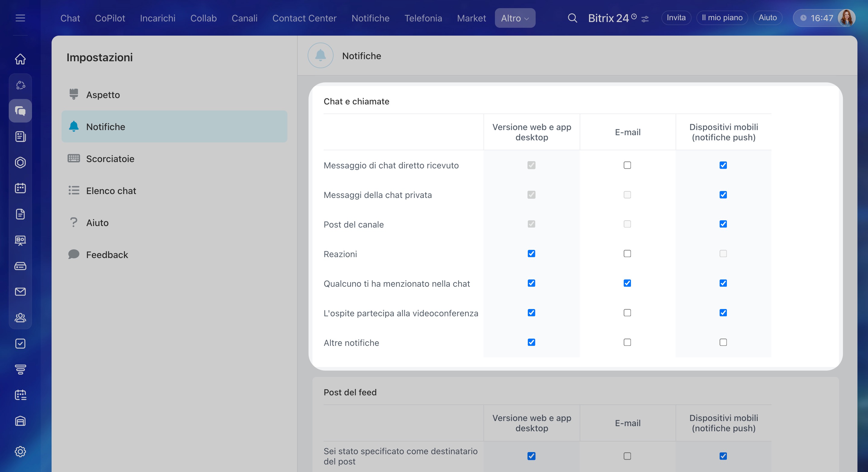868x472 pixels.
Task: Click the home icon in left sidebar
Action: (20, 59)
